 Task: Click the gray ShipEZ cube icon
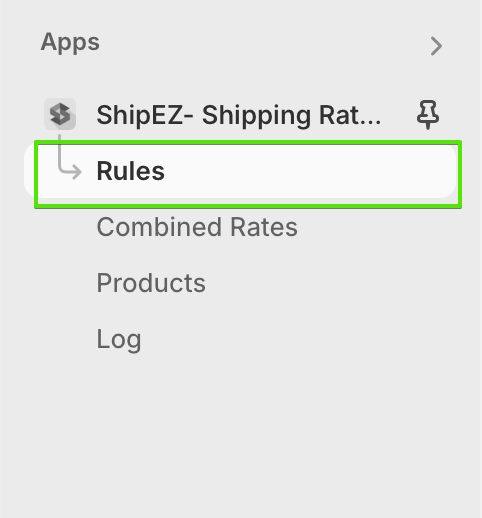(x=60, y=114)
